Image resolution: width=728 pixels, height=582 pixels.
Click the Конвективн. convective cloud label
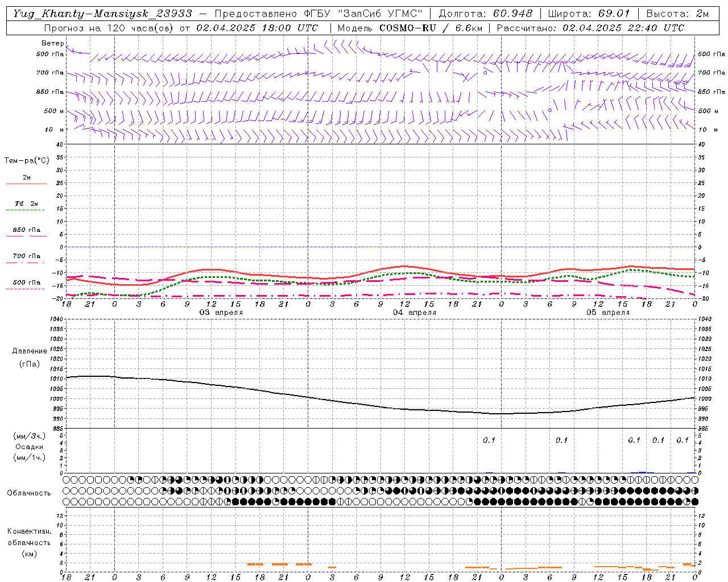29,531
